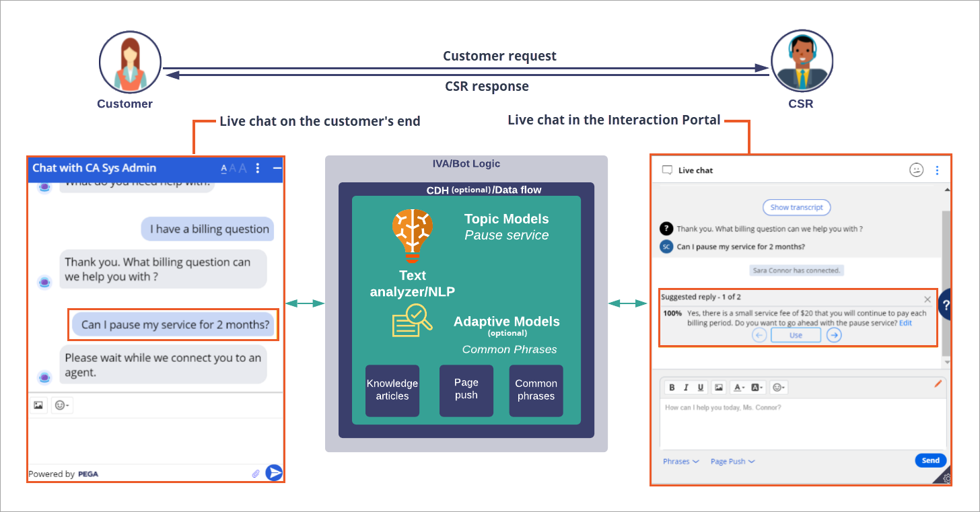
Task: Click the reply text field in Live chat
Action: pyautogui.click(x=802, y=424)
